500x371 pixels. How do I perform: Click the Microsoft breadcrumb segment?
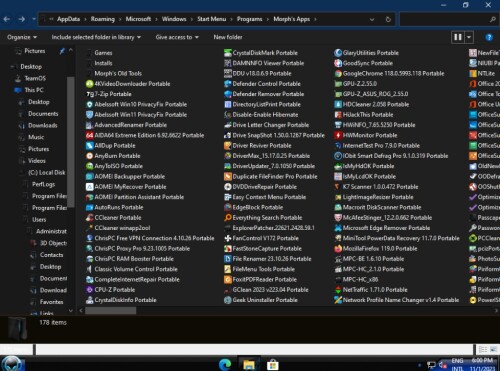click(138, 19)
